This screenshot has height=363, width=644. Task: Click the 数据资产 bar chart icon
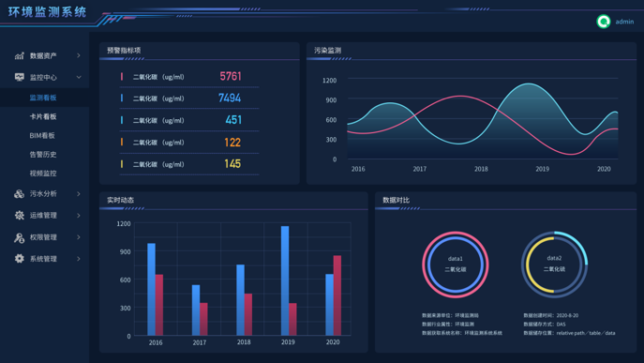coord(20,55)
